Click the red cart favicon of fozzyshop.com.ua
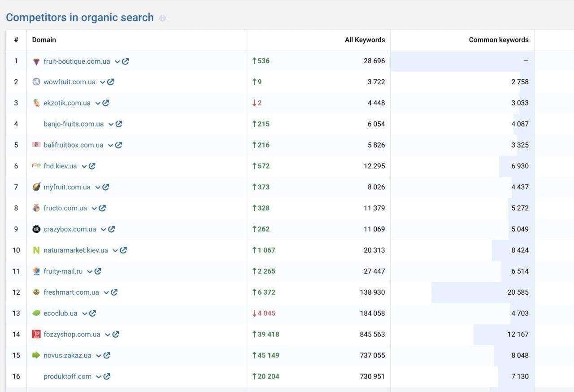This screenshot has height=392, width=574. (x=37, y=334)
